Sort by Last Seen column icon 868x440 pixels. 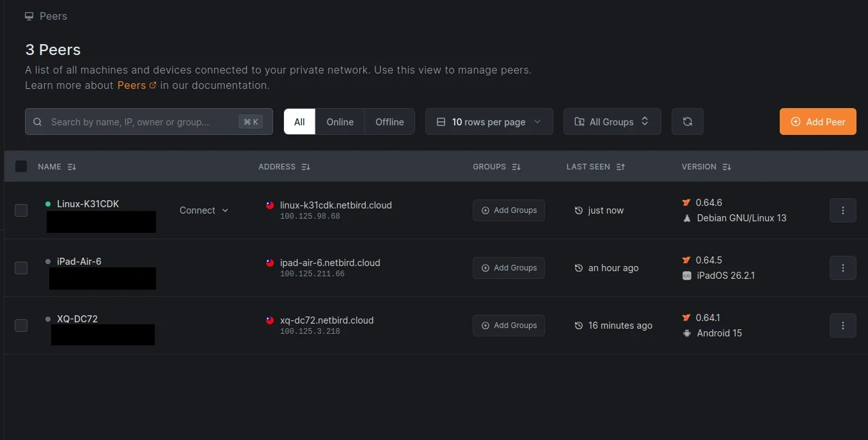[620, 167]
